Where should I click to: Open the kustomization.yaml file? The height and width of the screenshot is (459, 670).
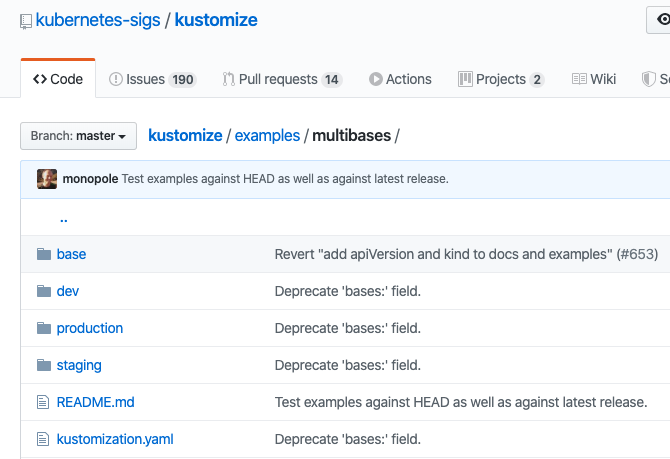pyautogui.click(x=115, y=439)
